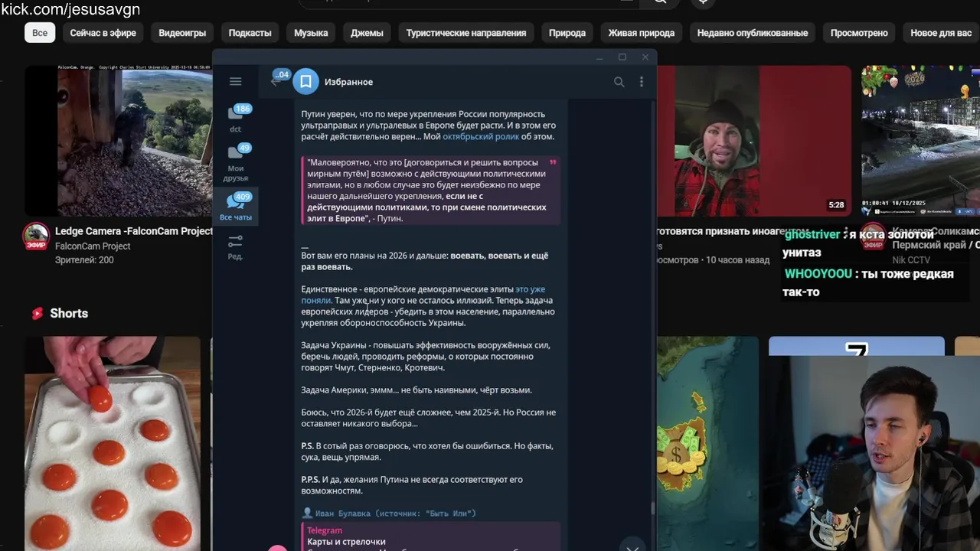Select the Туристические направления chip

[466, 33]
